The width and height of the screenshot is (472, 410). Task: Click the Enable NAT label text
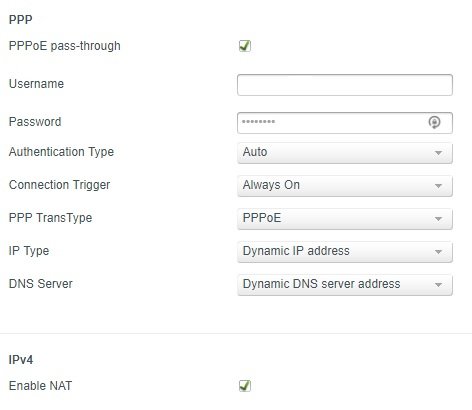(40, 386)
